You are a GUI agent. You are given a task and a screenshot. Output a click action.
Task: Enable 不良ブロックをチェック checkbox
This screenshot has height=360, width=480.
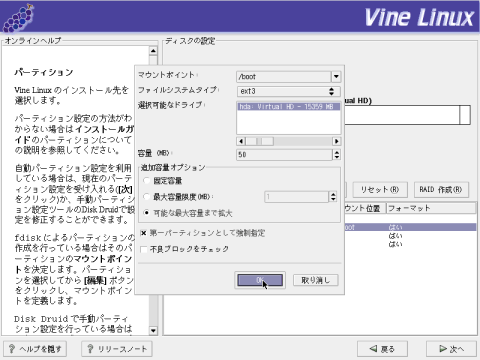click(144, 249)
